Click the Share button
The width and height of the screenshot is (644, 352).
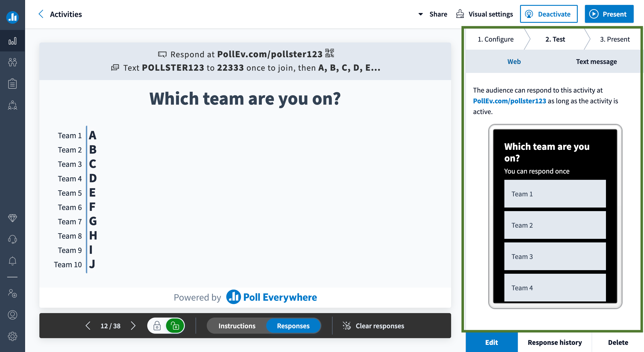438,14
